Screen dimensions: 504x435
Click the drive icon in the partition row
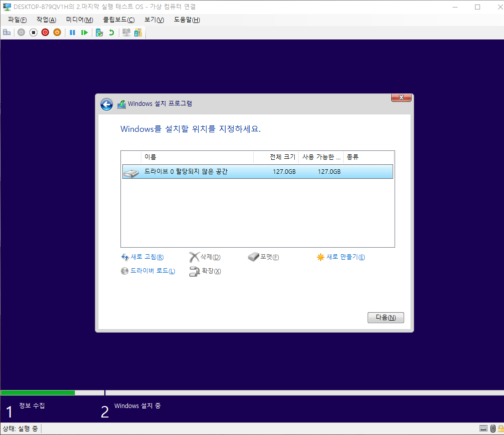pyautogui.click(x=131, y=173)
